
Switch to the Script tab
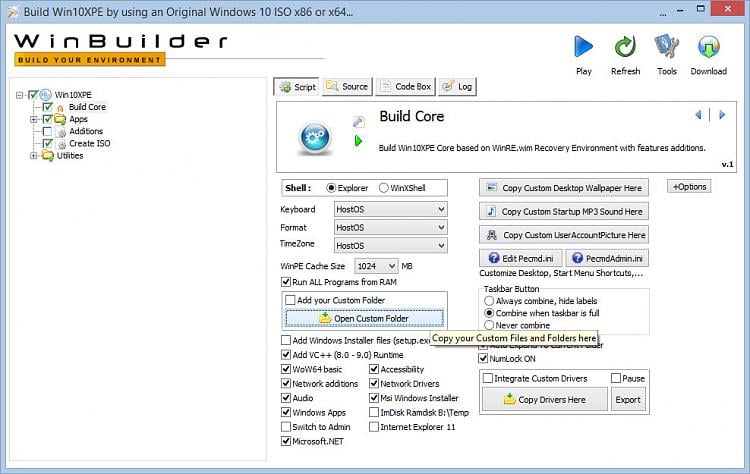pos(298,87)
